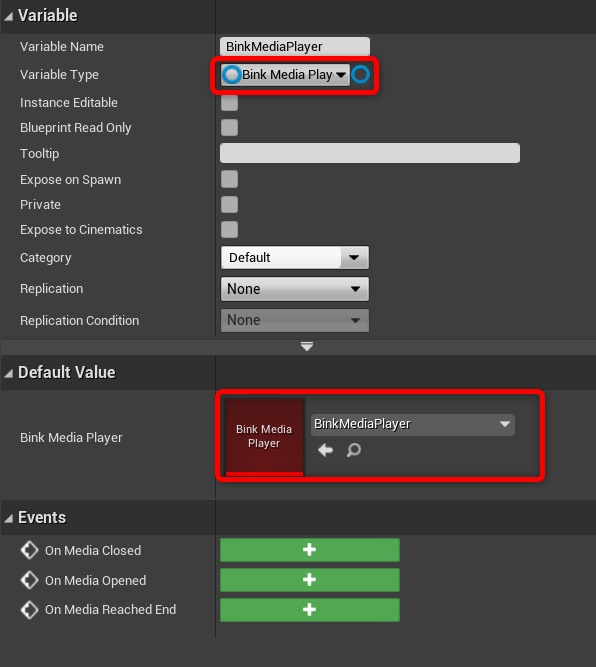The width and height of the screenshot is (596, 667).
Task: Click the plus icon for On Media Reached End
Action: tap(310, 610)
